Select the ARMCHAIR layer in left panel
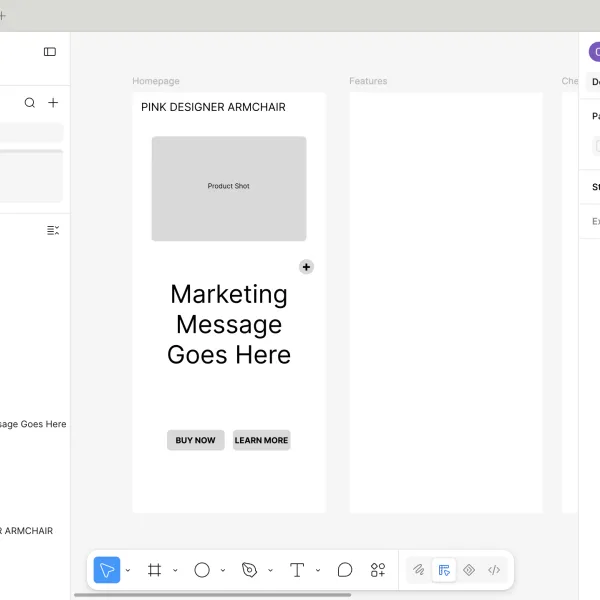Image resolution: width=600 pixels, height=600 pixels. coord(26,531)
